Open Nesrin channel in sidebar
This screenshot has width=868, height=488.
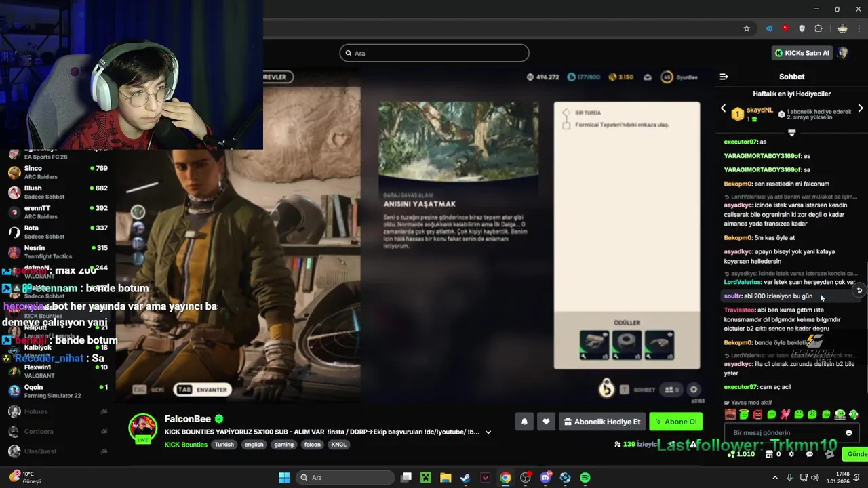(58, 252)
